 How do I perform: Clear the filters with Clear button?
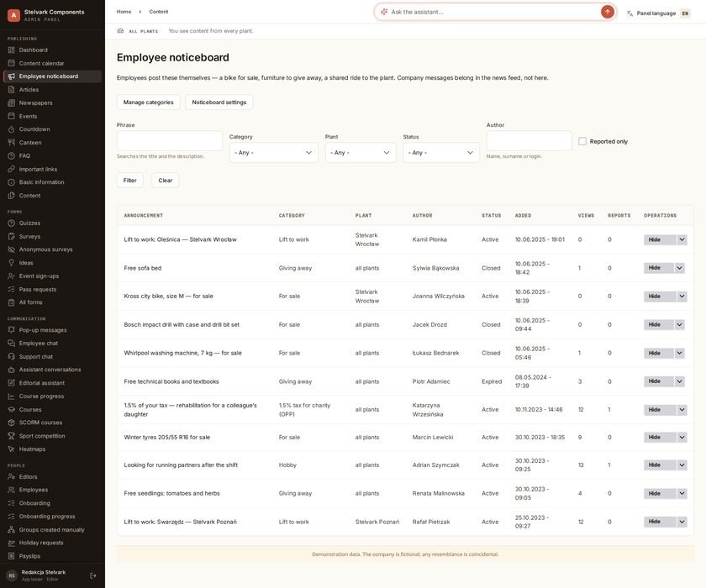point(166,181)
